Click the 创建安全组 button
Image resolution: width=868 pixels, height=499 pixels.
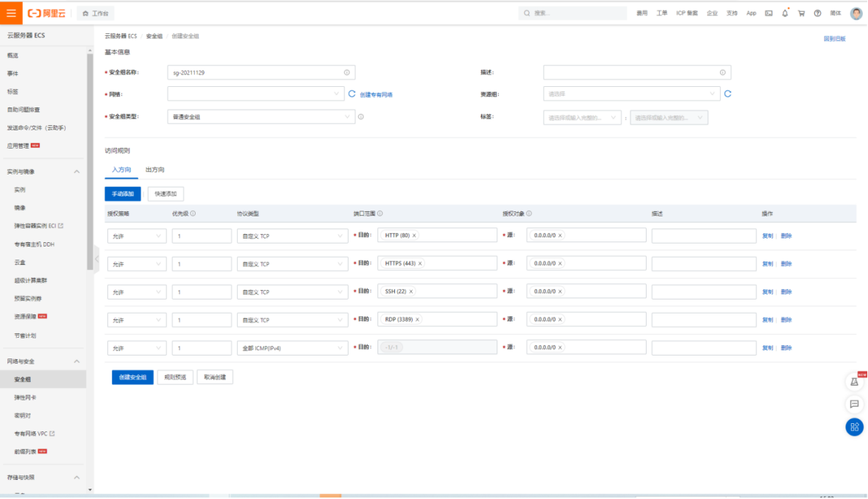click(x=132, y=377)
